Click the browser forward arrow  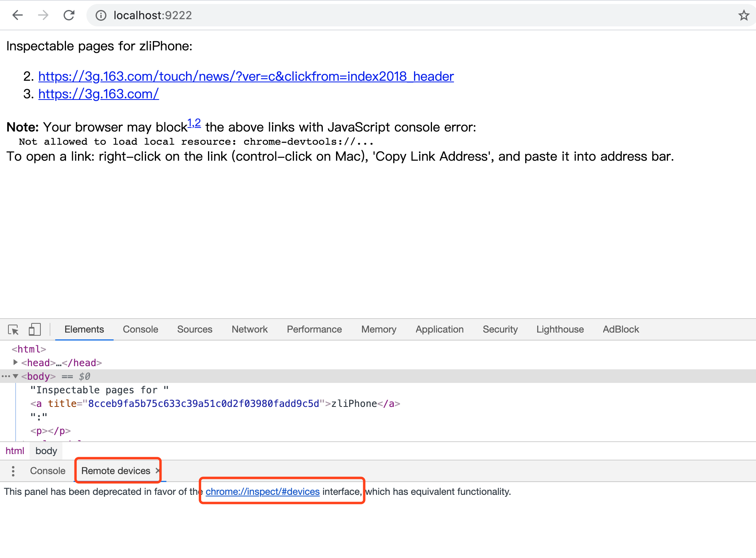pyautogui.click(x=43, y=15)
